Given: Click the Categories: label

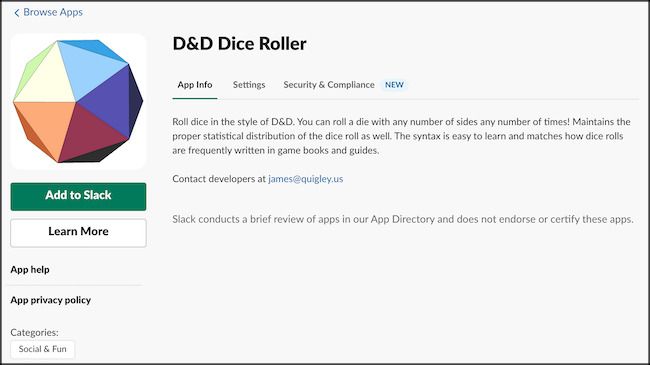Looking at the screenshot, I should click(34, 332).
